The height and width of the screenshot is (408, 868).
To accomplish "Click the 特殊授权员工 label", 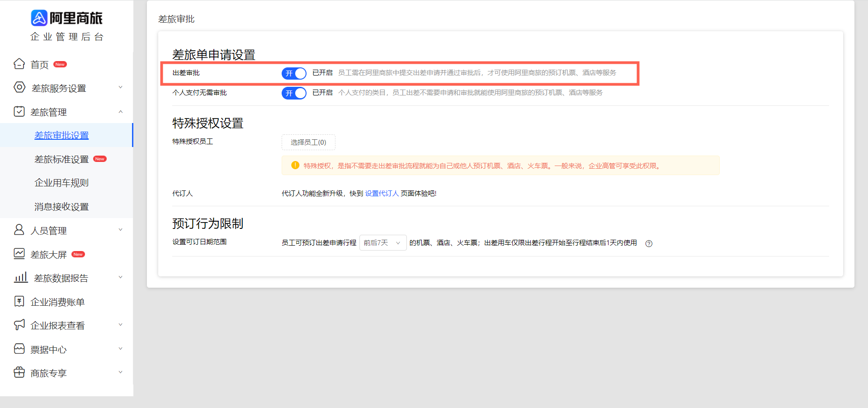I will [x=193, y=142].
